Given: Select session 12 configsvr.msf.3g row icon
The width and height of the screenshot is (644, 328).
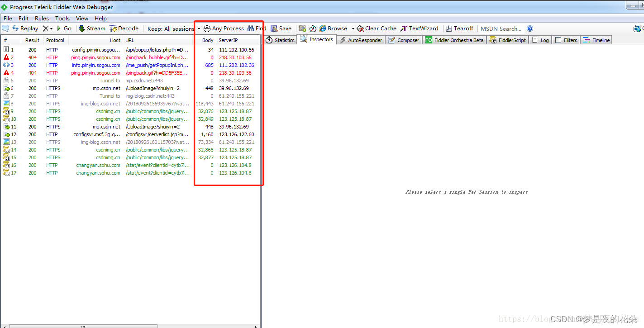Looking at the screenshot, I should click(x=6, y=134).
